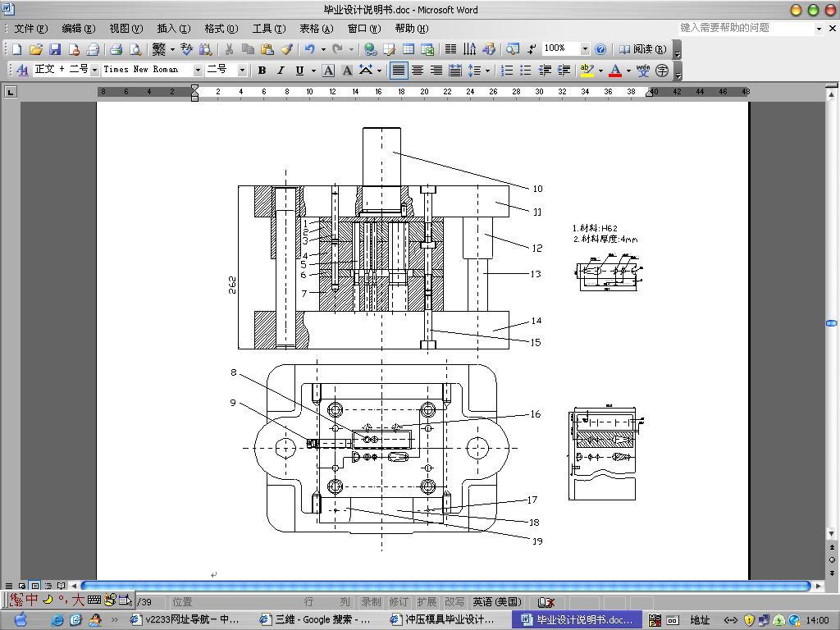840x630 pixels.
Task: Insert a hyperlink with the globe icon
Action: (370, 49)
